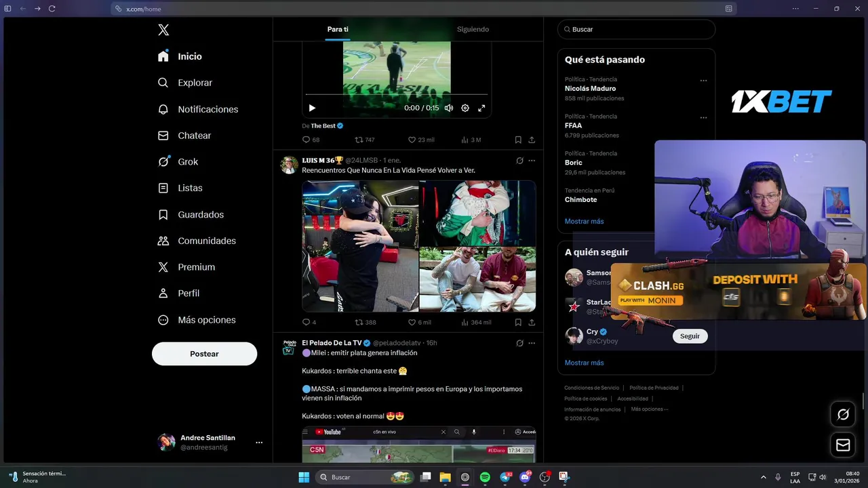Open floating messages envelope button
This screenshot has width=868, height=488.
pyautogui.click(x=843, y=445)
